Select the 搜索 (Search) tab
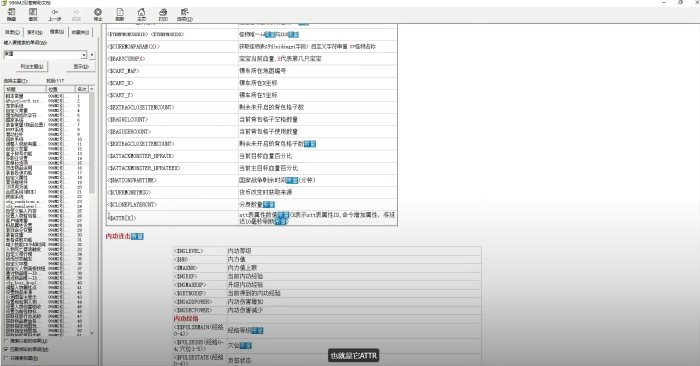Viewport: 700px width, 366px height. (57, 32)
